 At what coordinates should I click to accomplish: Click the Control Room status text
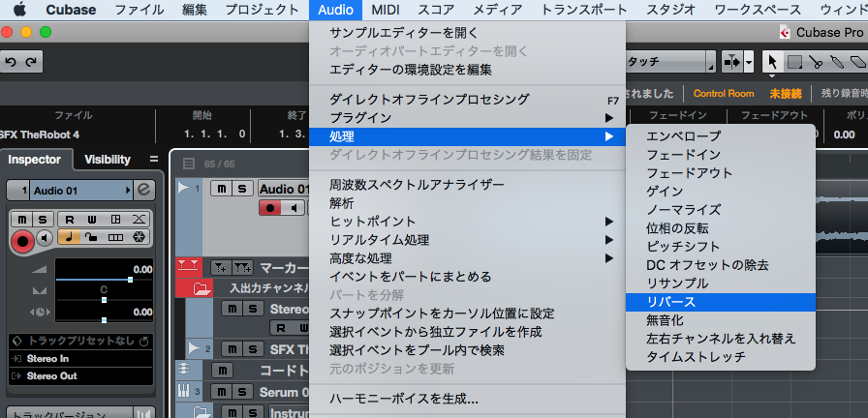coord(724,94)
